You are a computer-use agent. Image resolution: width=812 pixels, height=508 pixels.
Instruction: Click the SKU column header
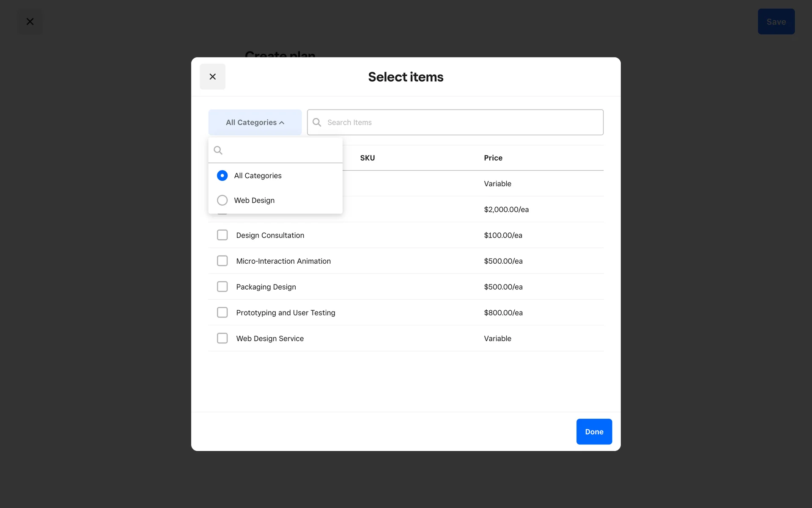367,158
